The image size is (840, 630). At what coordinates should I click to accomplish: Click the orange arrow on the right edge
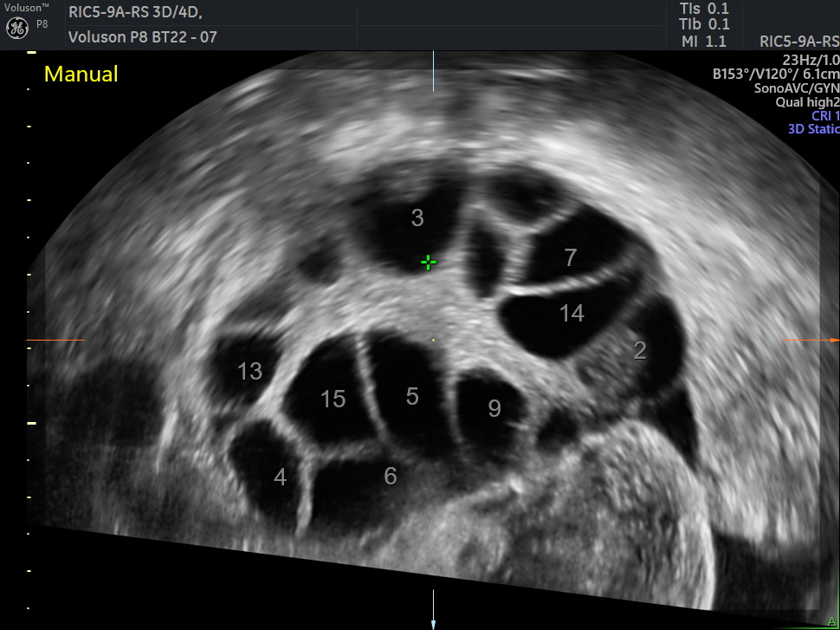pos(811,341)
